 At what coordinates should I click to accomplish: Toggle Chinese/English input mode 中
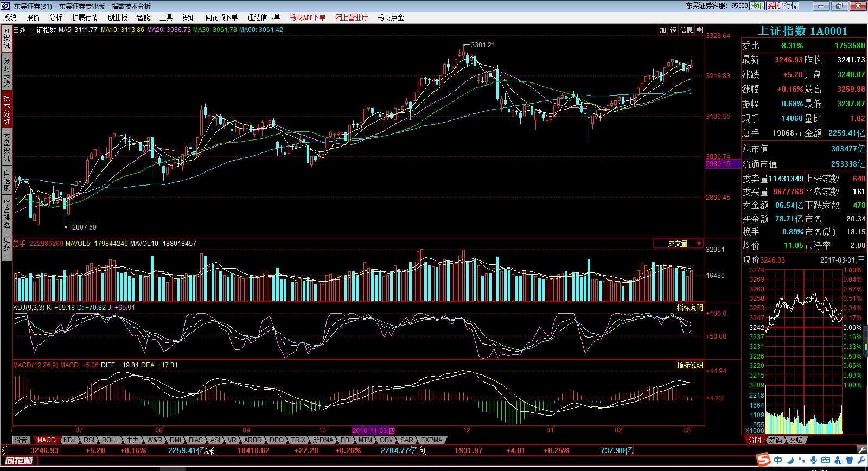tap(778, 460)
